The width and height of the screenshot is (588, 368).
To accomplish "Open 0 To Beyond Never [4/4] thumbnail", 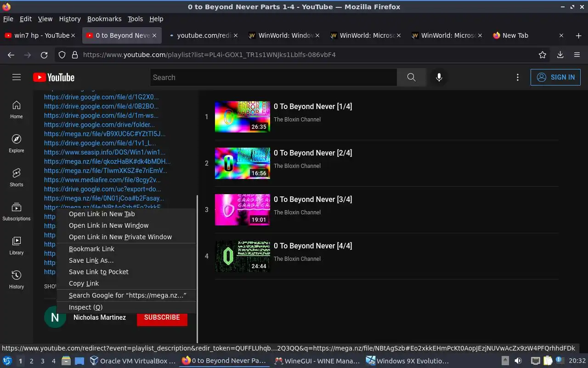I will [x=243, y=256].
